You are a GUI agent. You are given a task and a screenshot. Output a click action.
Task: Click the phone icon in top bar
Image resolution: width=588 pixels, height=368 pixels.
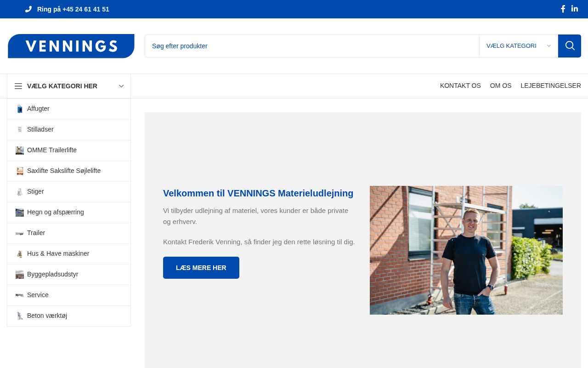coord(28,9)
